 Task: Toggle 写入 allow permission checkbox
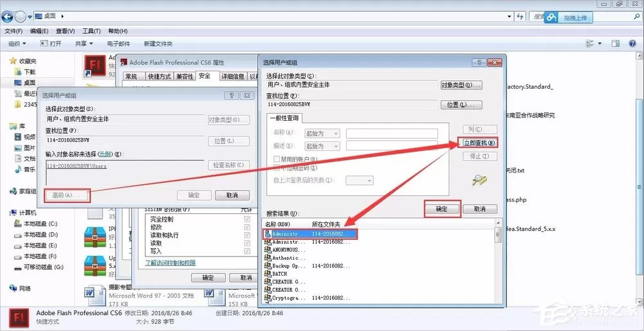(x=247, y=251)
